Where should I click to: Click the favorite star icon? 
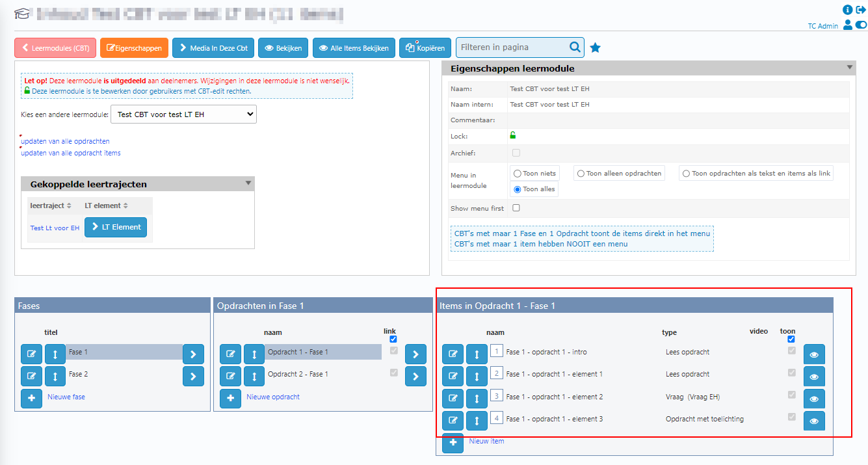click(595, 47)
